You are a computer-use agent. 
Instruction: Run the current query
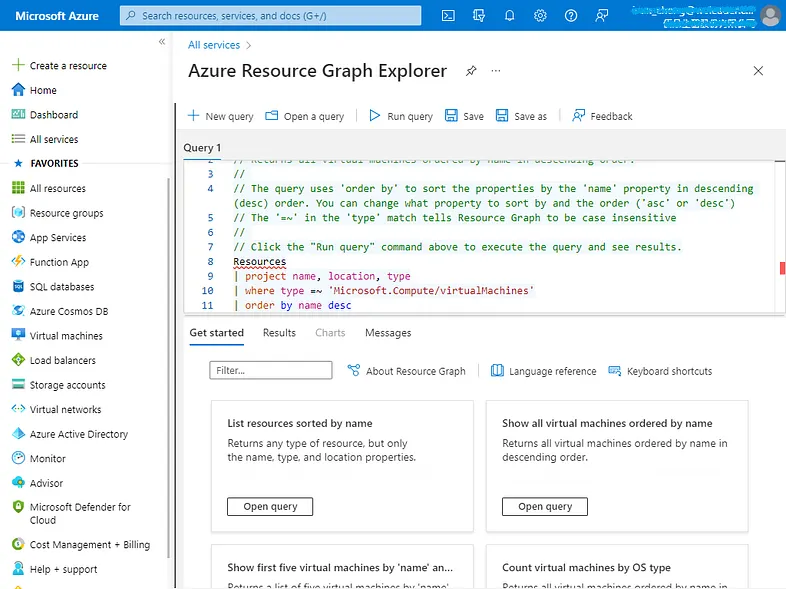tap(400, 116)
